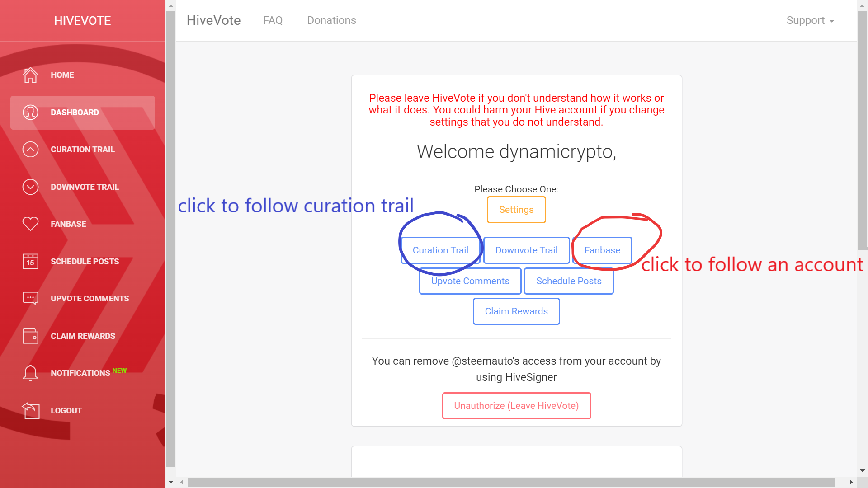Click the green NEW badge on Notifications
The image size is (868, 488).
119,371
